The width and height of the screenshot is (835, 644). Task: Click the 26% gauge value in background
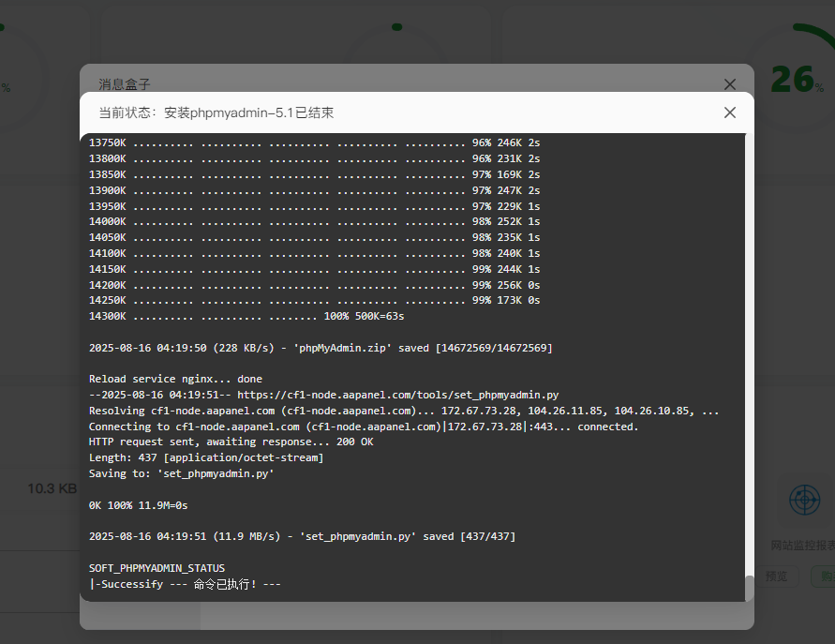[798, 80]
